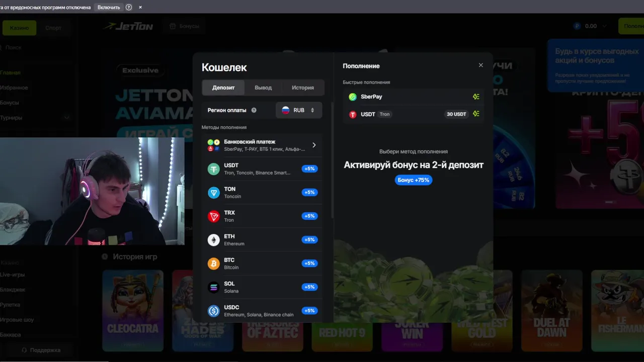Click 'Ethereum, Solana, Binance chain' text

tap(259, 315)
